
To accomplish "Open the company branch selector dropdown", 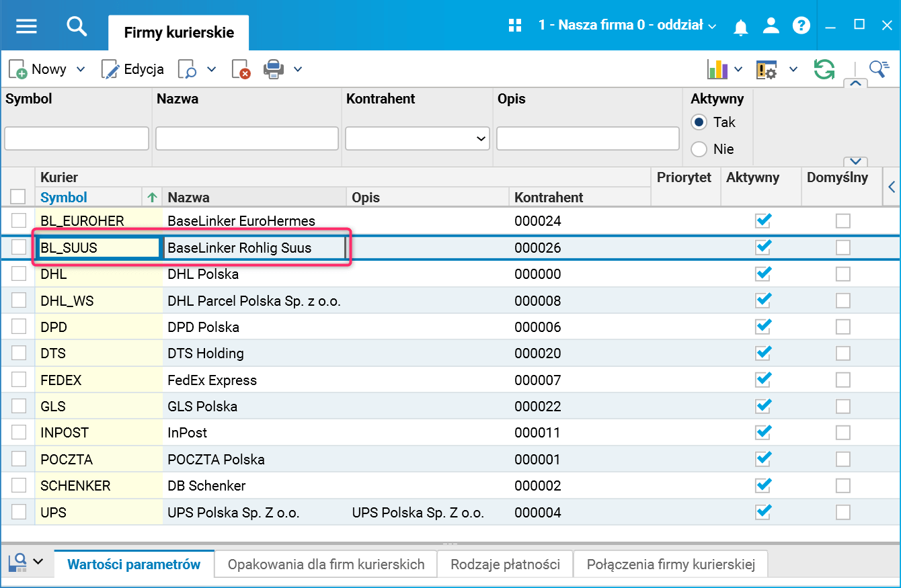I will [627, 26].
